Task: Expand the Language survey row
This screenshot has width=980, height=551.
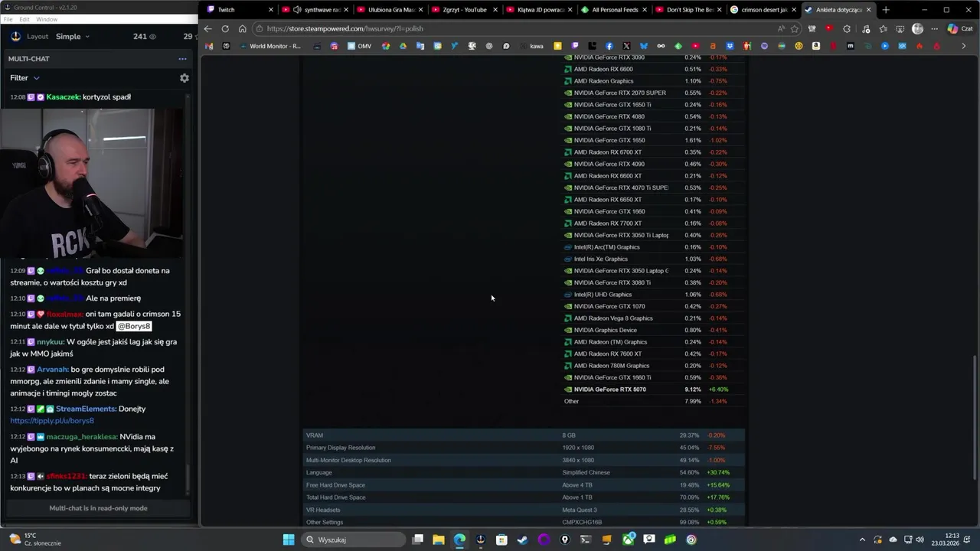Action: click(x=524, y=472)
